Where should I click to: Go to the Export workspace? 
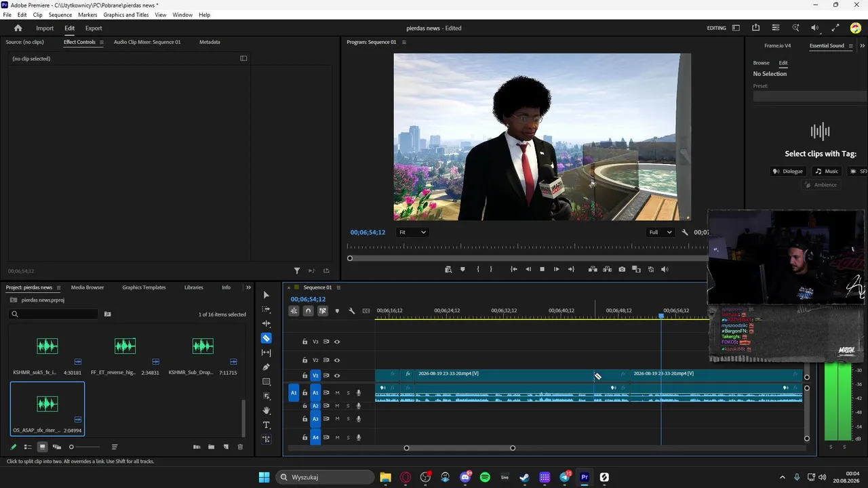94,28
